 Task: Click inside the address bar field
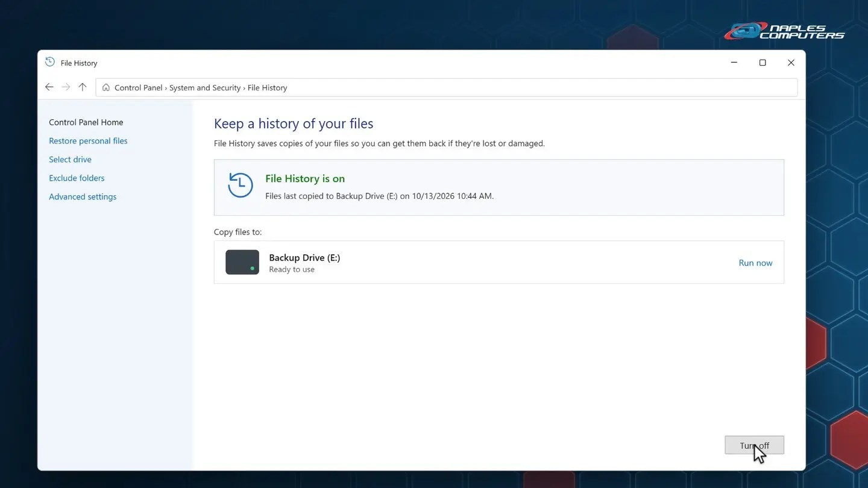pyautogui.click(x=447, y=87)
